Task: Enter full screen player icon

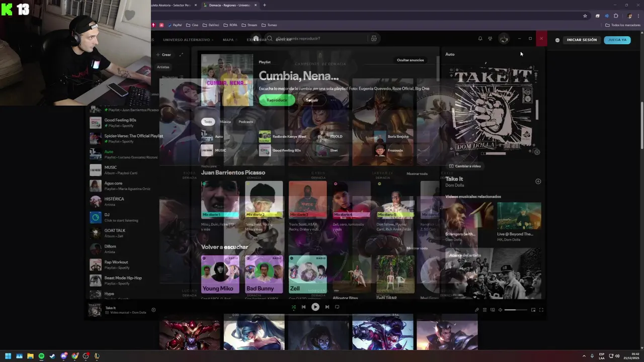Action: coord(541,310)
